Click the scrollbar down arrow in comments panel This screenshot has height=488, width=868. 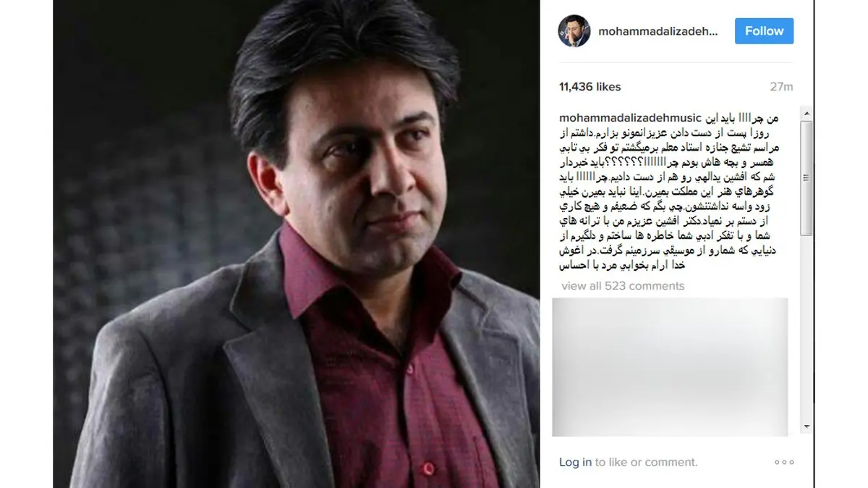point(807,428)
